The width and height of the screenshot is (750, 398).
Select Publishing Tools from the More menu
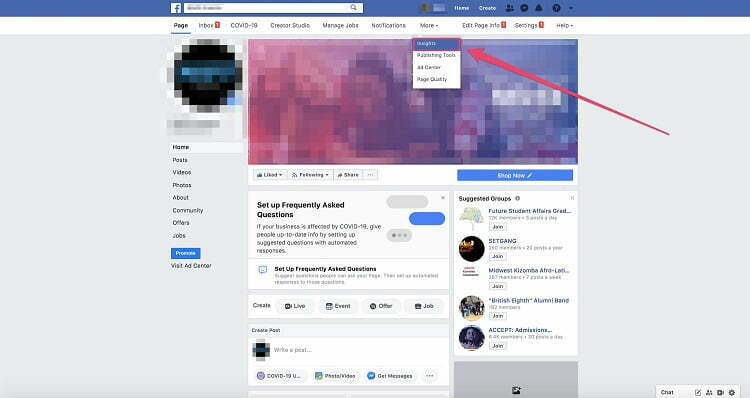tap(436, 55)
